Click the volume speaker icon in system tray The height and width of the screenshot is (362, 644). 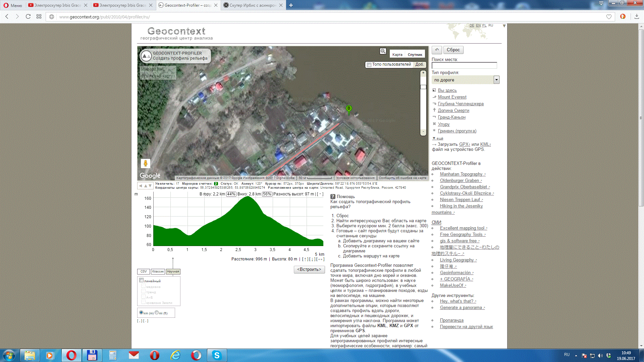click(600, 356)
